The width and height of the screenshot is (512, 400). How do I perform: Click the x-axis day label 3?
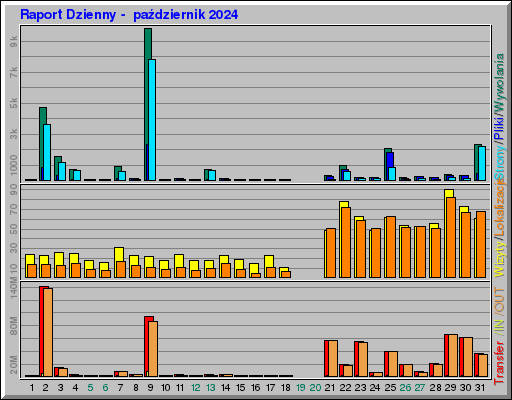(x=60, y=388)
